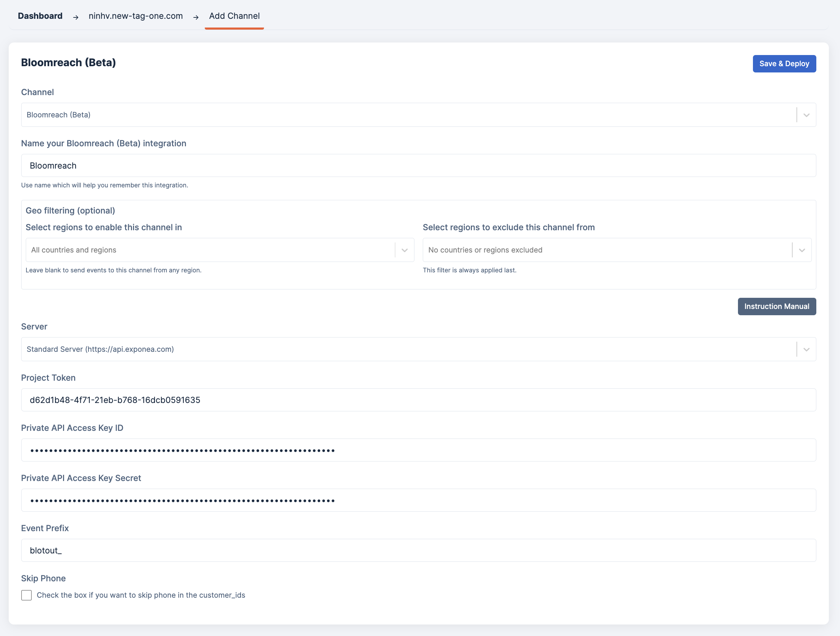
Task: Click the Server dropdown chevron icon
Action: coord(806,349)
